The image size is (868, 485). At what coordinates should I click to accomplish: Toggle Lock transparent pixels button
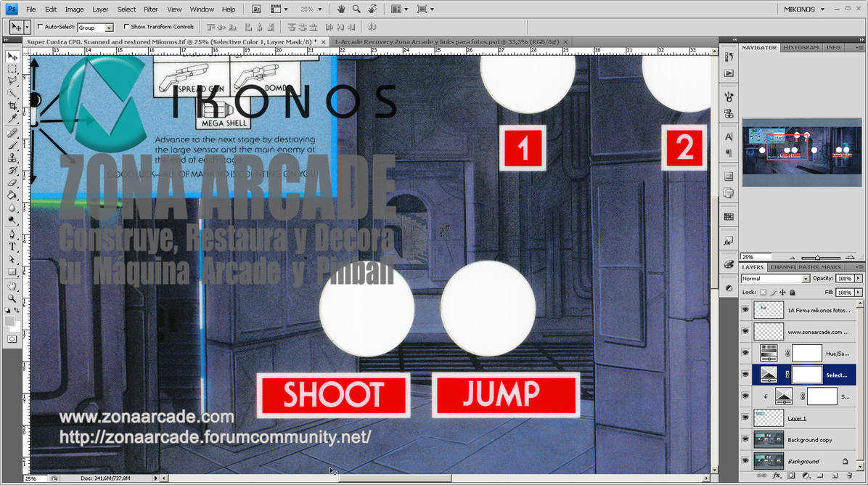coord(763,293)
